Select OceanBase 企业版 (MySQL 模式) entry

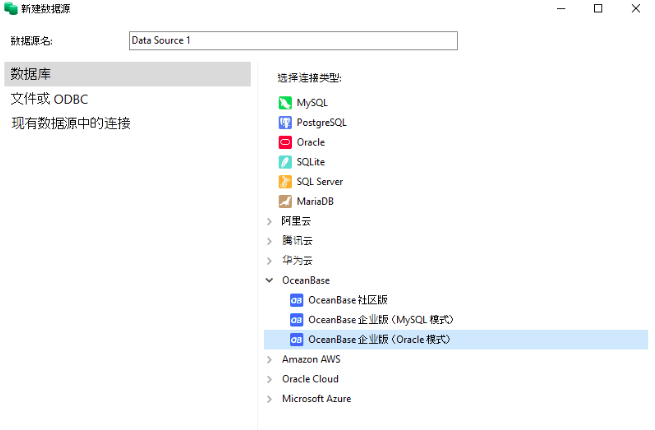click(381, 320)
